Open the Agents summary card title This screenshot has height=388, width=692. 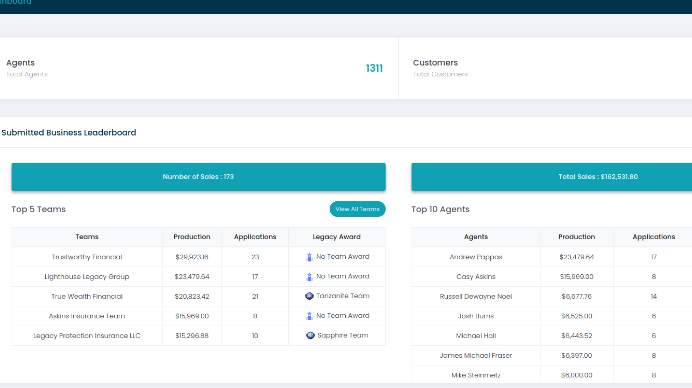(20, 63)
